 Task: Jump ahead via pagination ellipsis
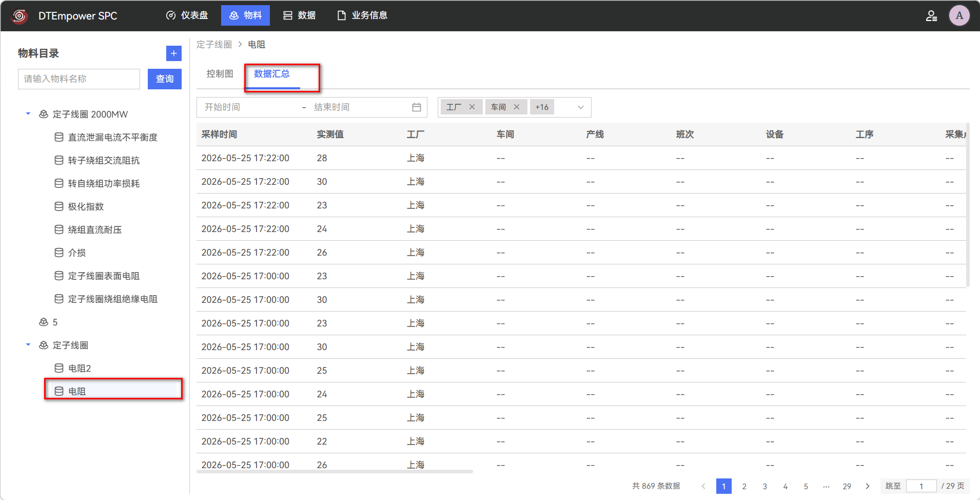coord(826,486)
